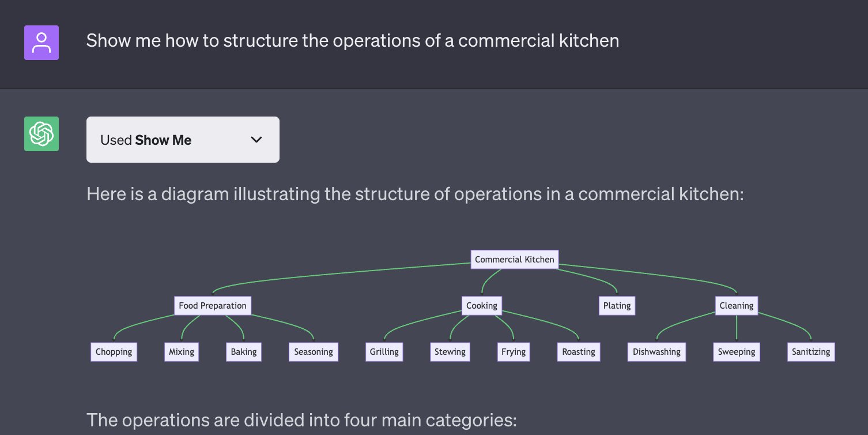This screenshot has width=868, height=435.
Task: Click the Sanitizing node
Action: (811, 352)
